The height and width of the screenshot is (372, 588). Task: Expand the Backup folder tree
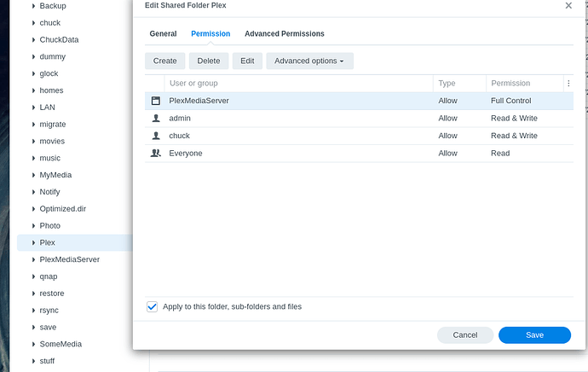tap(33, 6)
